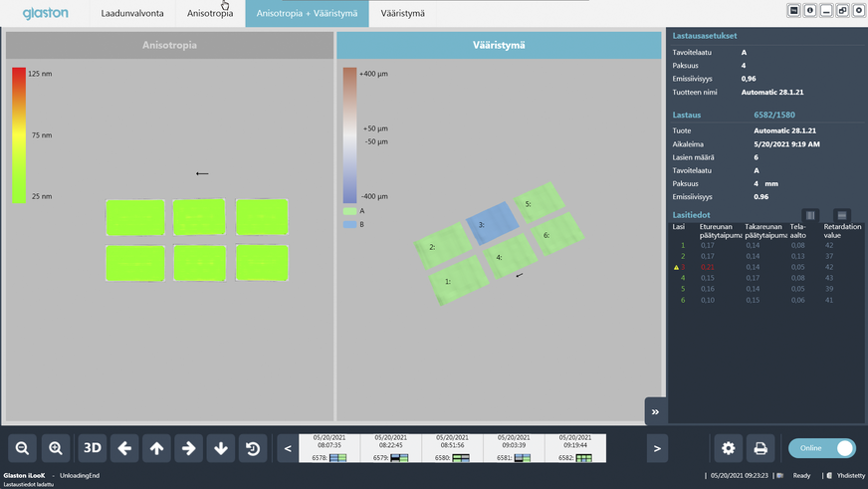Collapse the right side info panel

point(655,411)
